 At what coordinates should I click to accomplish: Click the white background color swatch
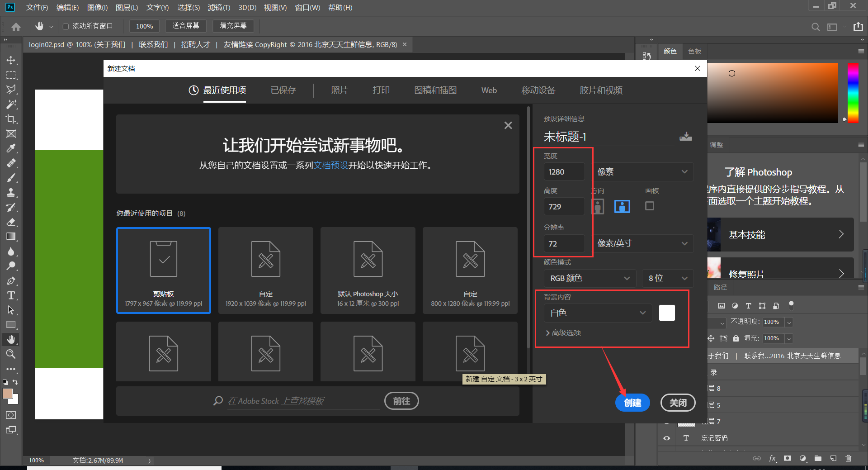(x=667, y=313)
